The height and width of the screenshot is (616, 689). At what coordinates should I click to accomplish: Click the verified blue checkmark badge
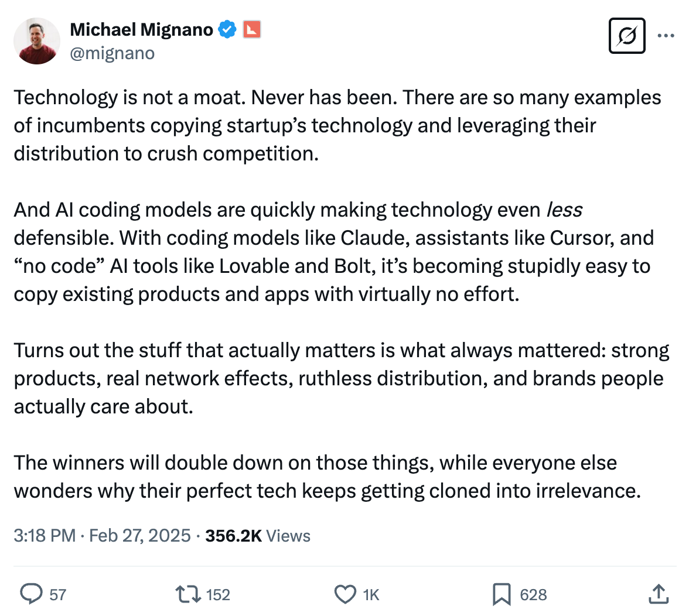[x=228, y=29]
